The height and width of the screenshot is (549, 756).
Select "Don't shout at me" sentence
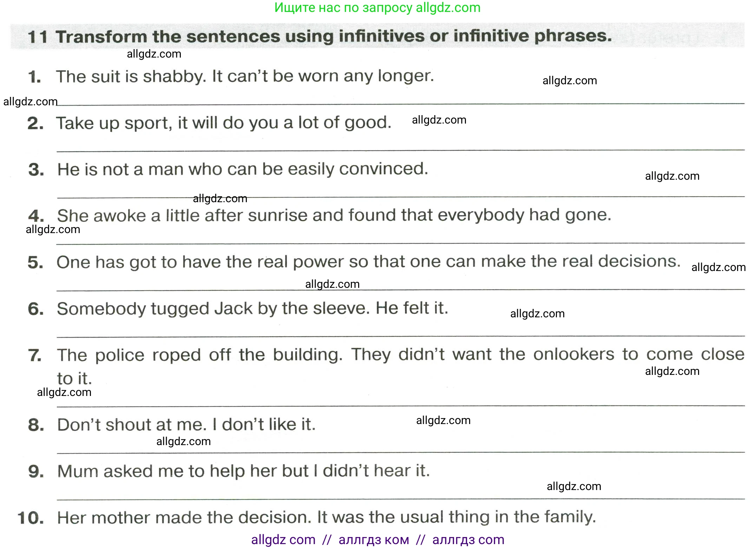click(x=186, y=425)
